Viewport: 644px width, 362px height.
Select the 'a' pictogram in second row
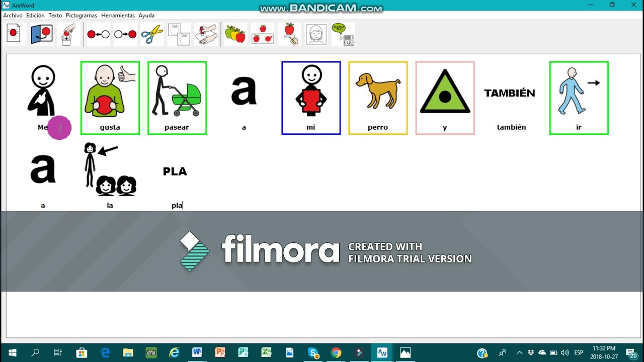(43, 168)
